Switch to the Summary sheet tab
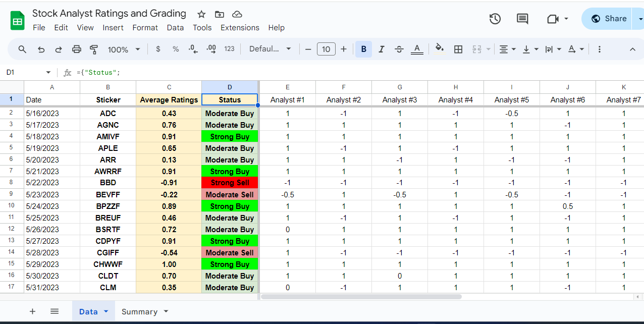 140,311
